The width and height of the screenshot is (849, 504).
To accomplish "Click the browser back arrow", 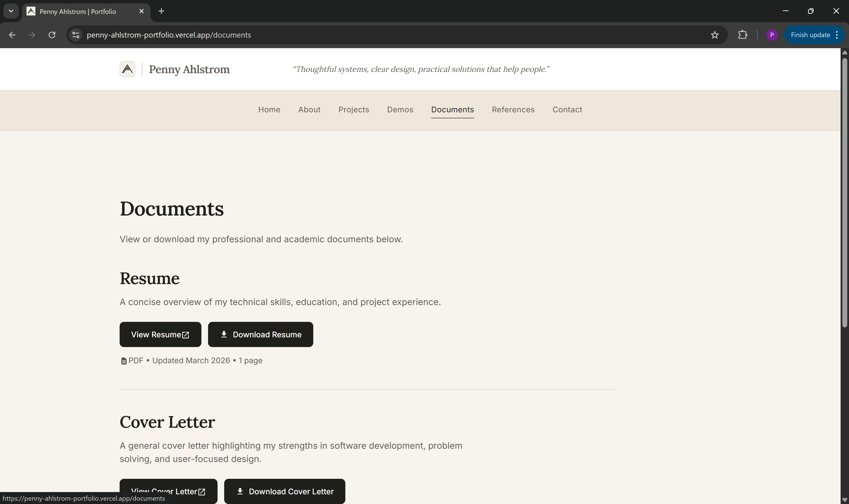I will click(x=12, y=35).
